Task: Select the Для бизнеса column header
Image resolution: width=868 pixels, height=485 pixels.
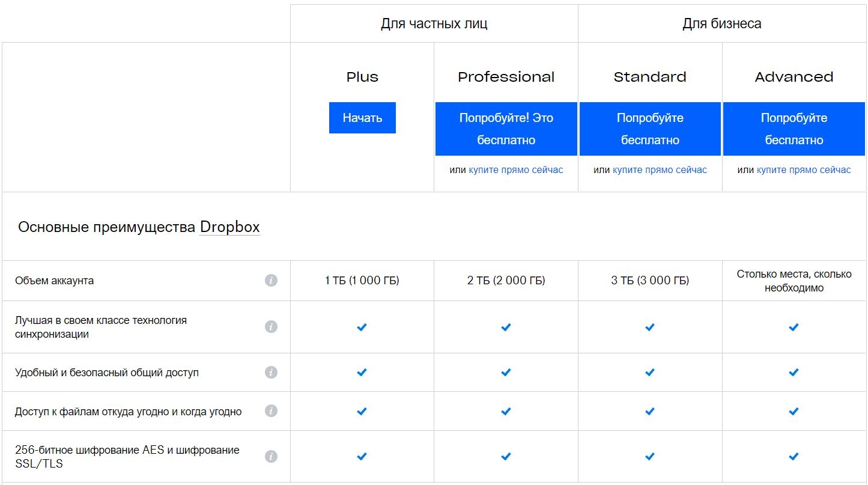Action: point(722,23)
